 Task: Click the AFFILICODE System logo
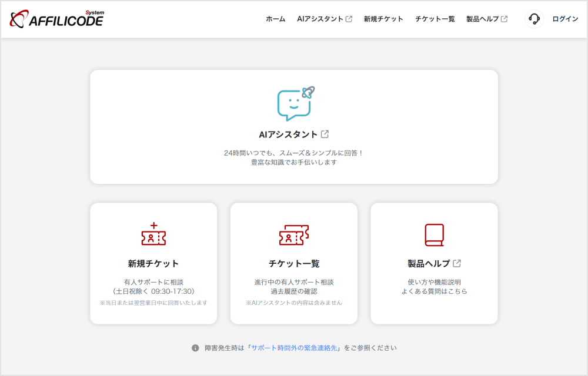57,19
